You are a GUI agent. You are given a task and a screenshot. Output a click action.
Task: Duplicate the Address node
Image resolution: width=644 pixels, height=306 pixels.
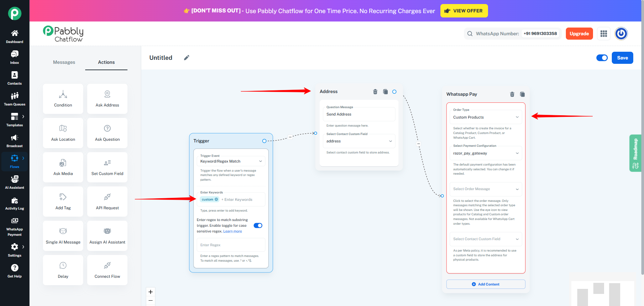tap(385, 92)
